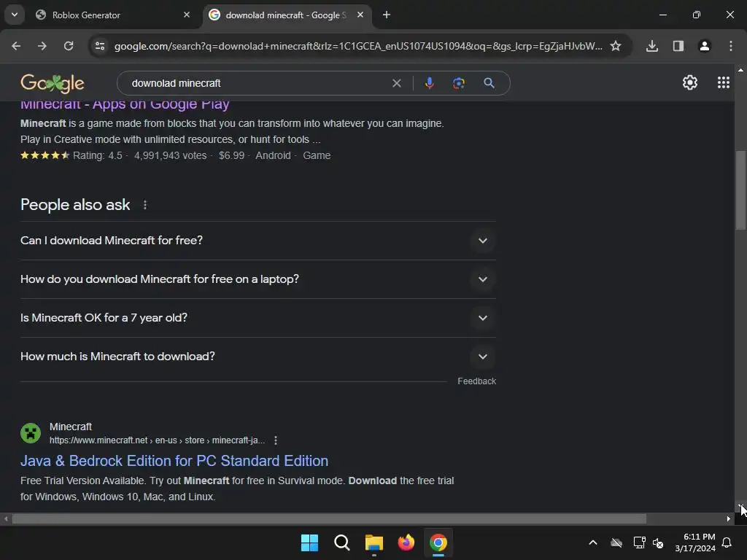Expand "How much is Minecraft to download?"
This screenshot has width=747, height=560.
258,356
